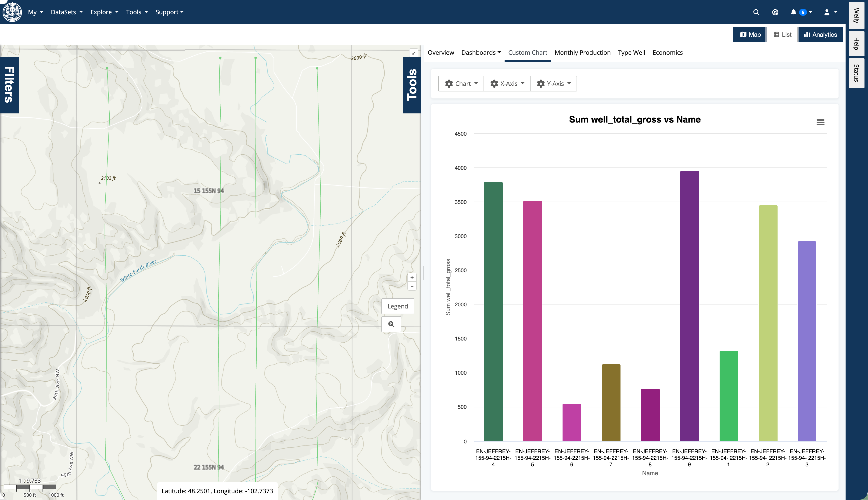Switch to List view
This screenshot has width=868, height=500.
click(782, 34)
